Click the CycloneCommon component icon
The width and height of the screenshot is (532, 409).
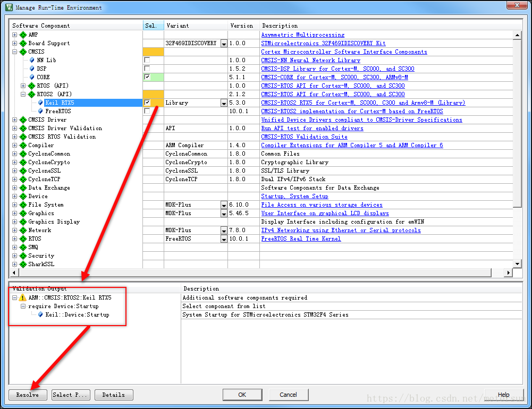coord(23,154)
